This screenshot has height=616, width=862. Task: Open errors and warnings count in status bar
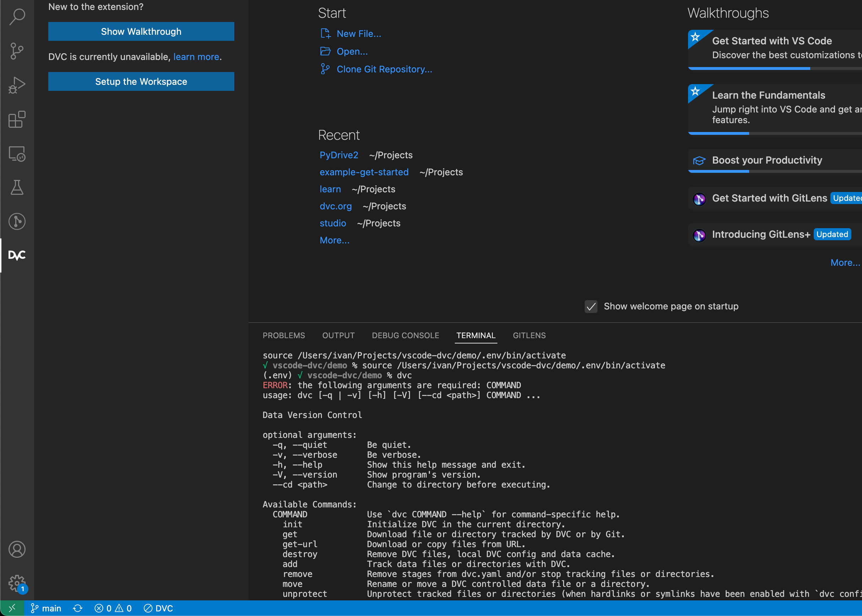point(113,608)
